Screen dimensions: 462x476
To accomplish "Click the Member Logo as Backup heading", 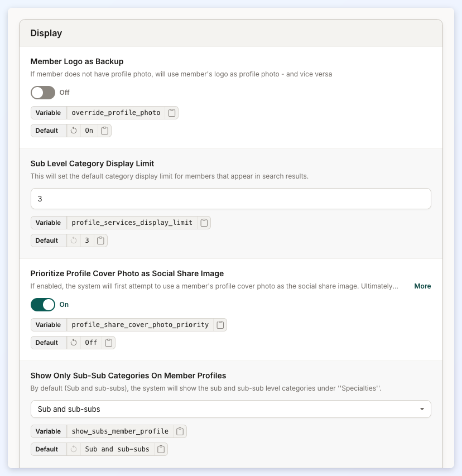I will [x=77, y=61].
